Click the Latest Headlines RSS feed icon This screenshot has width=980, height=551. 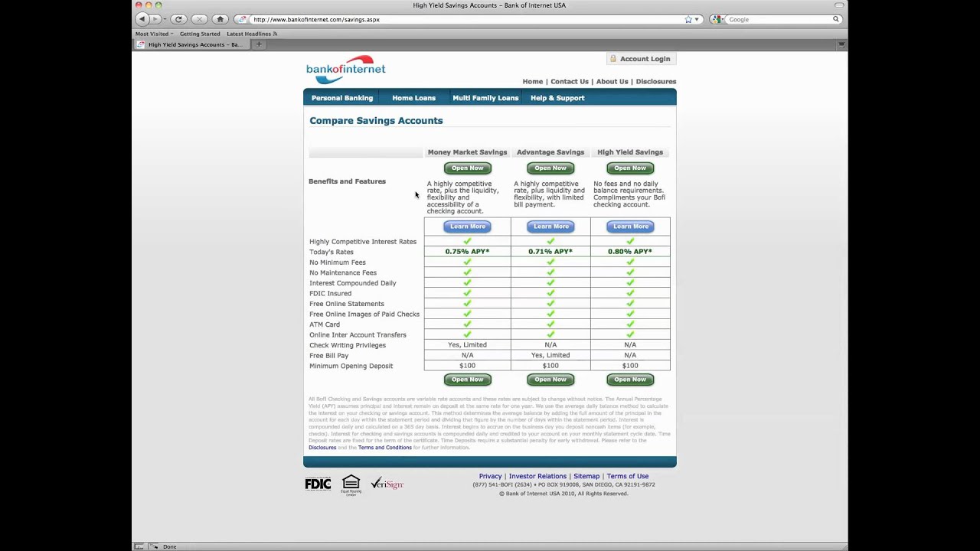(275, 34)
